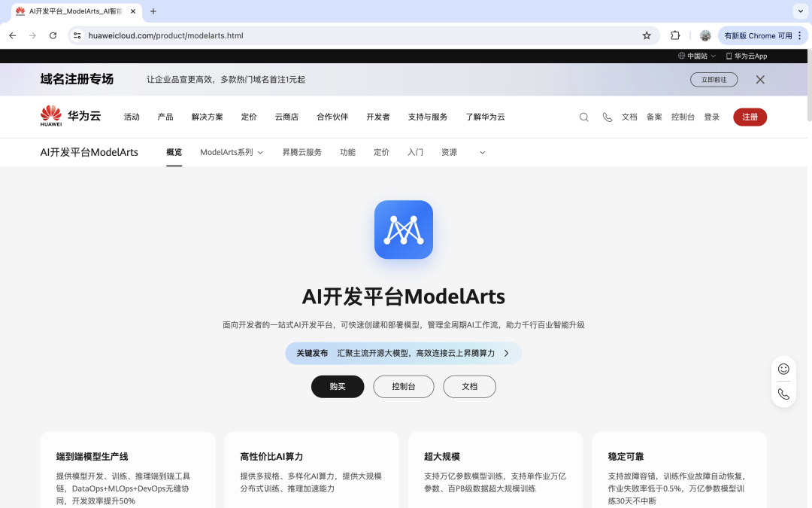Open the 解决方案 menu in the main nav

(x=208, y=117)
